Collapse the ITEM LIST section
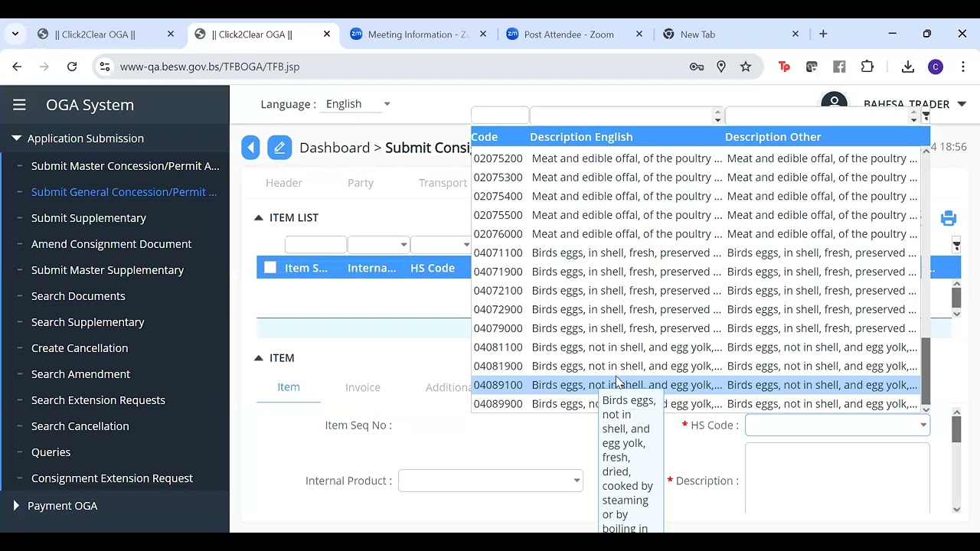 point(258,218)
